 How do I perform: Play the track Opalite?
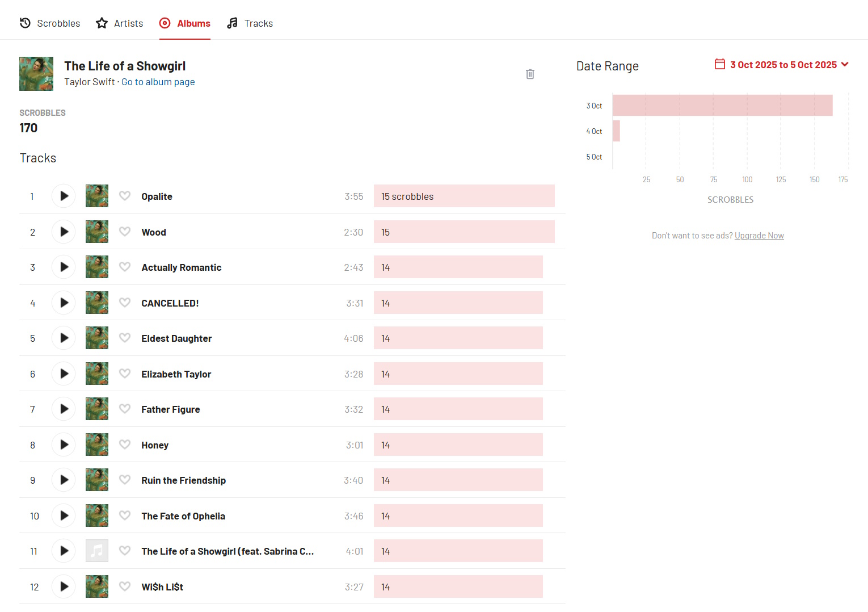click(x=64, y=196)
